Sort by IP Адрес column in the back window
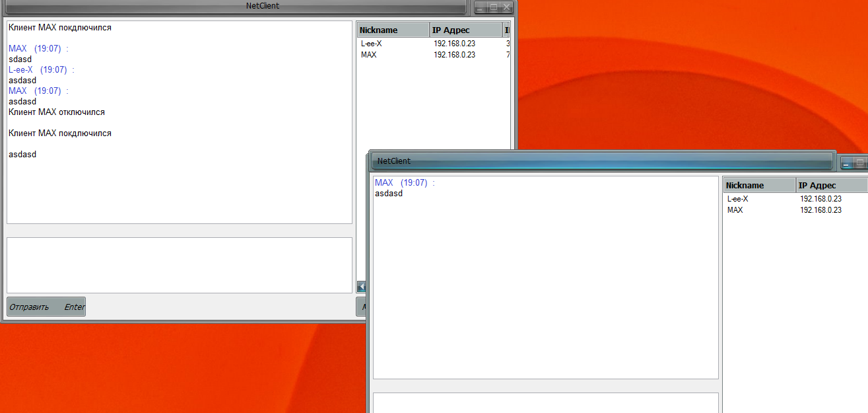Image resolution: width=868 pixels, height=413 pixels. point(465,30)
